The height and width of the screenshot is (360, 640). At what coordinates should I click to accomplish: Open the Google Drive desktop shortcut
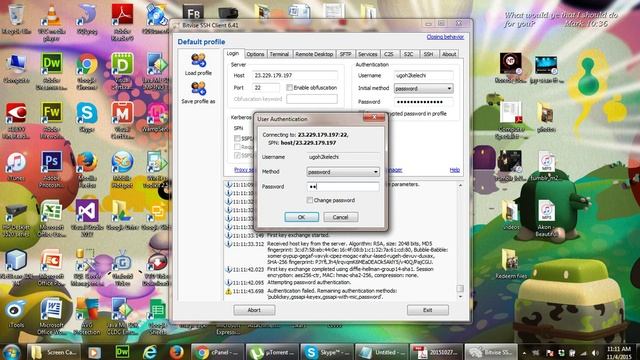coord(122,215)
